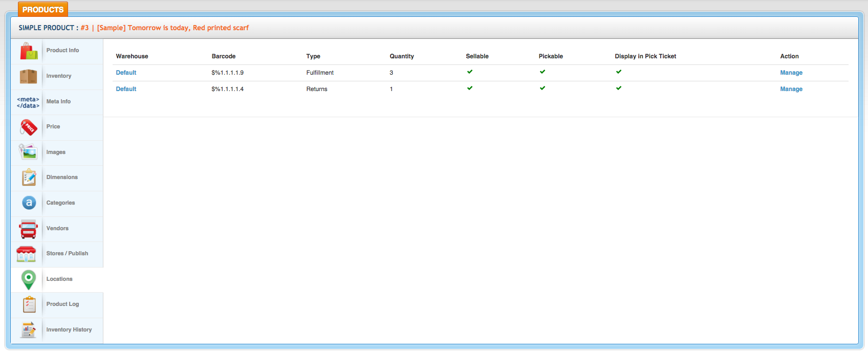Go to the Price tab

[x=53, y=126]
